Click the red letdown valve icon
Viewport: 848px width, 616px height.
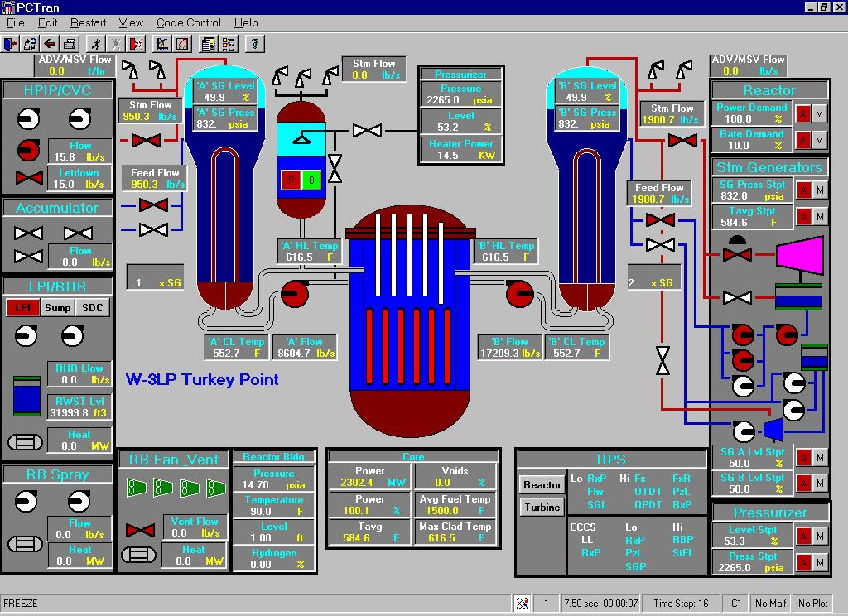29,178
